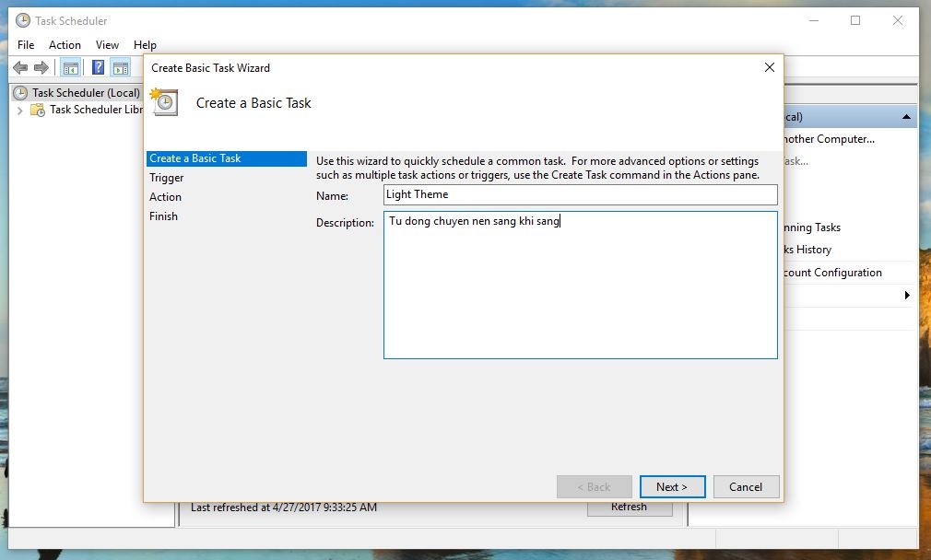This screenshot has height=560, width=931.
Task: Click into the Name field with Light Theme
Action: (580, 194)
